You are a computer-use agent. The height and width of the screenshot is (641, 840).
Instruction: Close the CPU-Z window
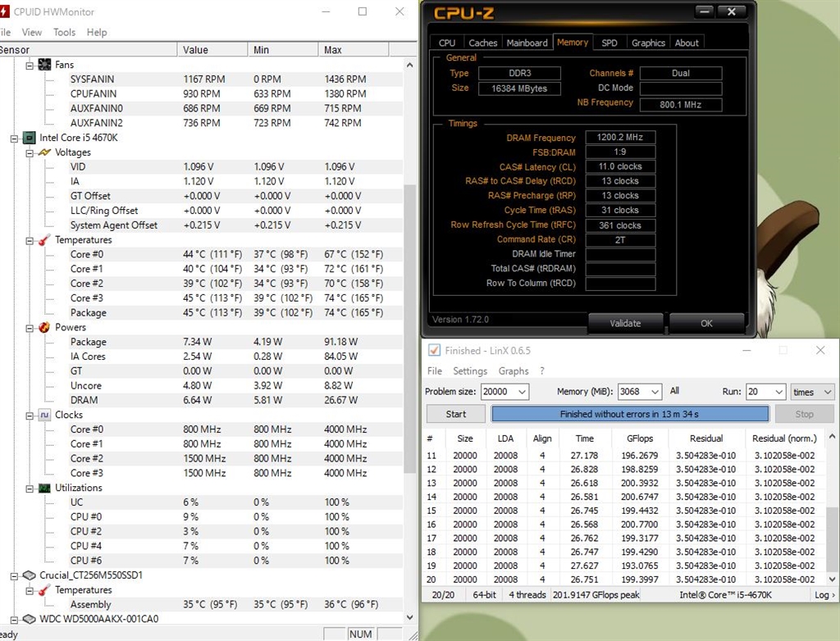pyautogui.click(x=732, y=11)
